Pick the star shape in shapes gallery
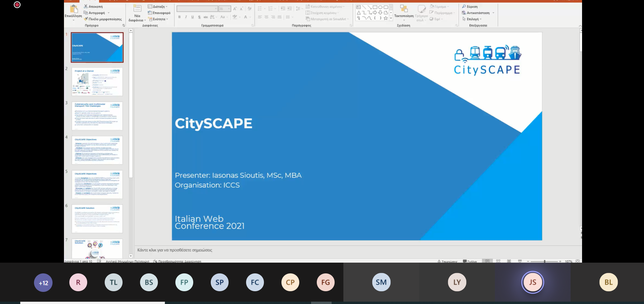Image resolution: width=644 pixels, height=304 pixels. point(386,18)
